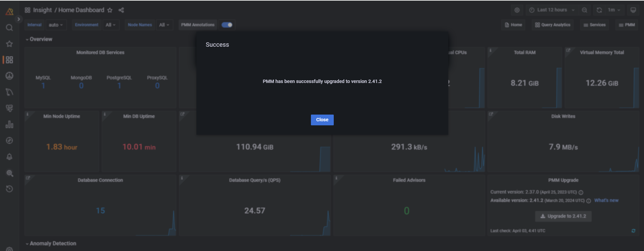
Task: Go to the Home dashboard link
Action: [x=513, y=25]
